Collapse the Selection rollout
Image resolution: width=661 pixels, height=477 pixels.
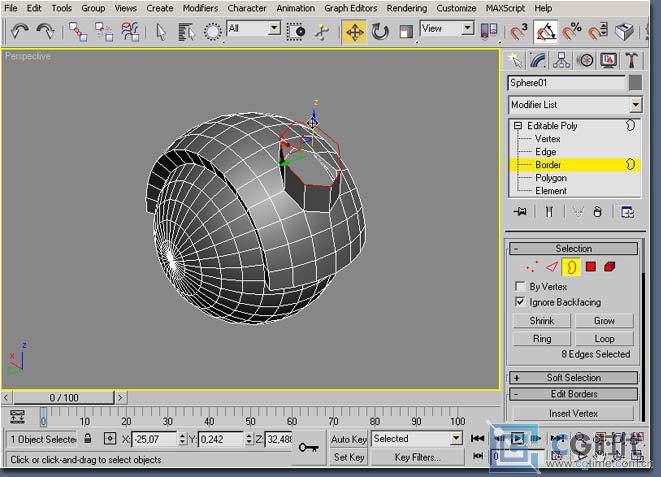point(573,249)
